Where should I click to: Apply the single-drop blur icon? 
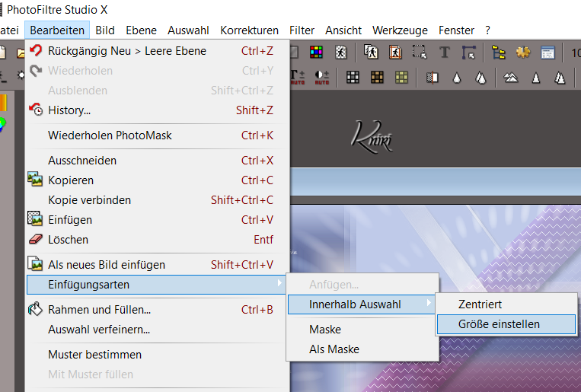[457, 78]
